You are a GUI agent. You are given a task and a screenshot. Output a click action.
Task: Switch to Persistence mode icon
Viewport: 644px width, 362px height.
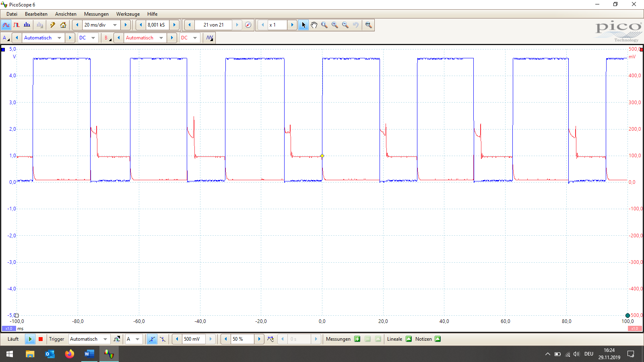point(17,25)
